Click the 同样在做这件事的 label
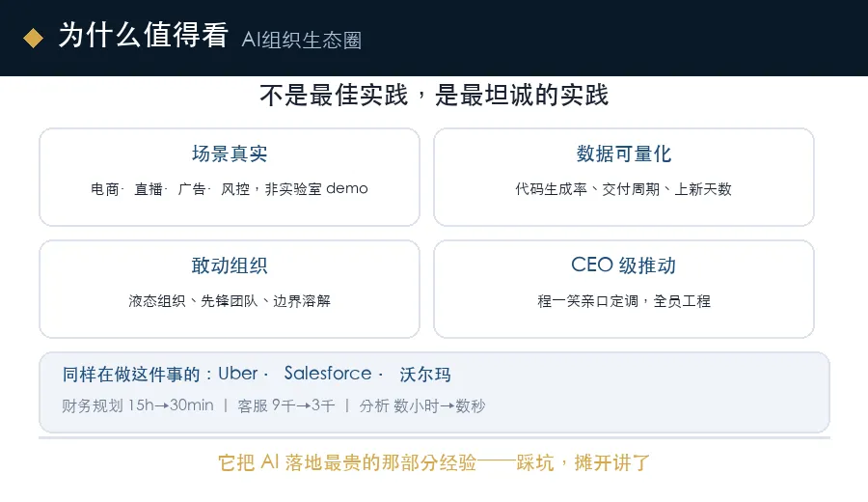The height and width of the screenshot is (502, 868). coord(131,374)
